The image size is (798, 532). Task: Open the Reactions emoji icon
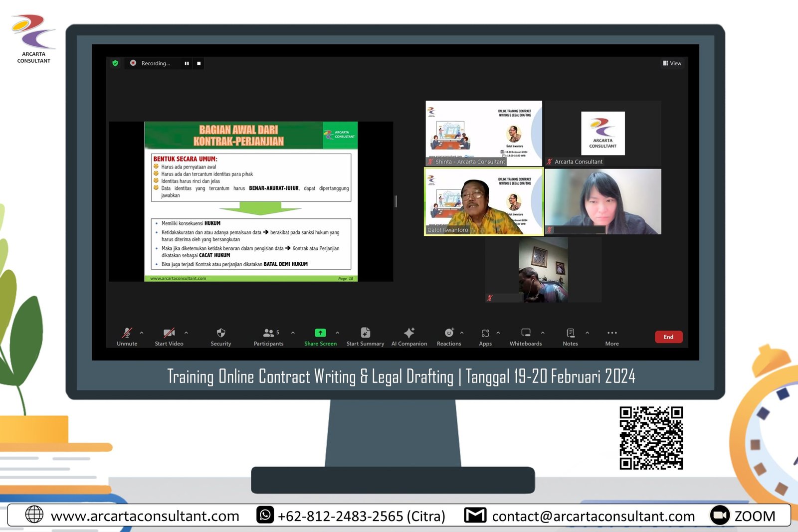click(449, 333)
